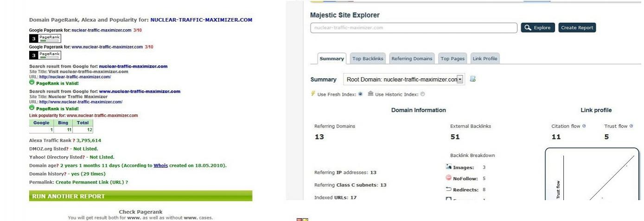Click the Referring Class C subnets: 13 line
This screenshot has height=221, width=644.
[351, 185]
